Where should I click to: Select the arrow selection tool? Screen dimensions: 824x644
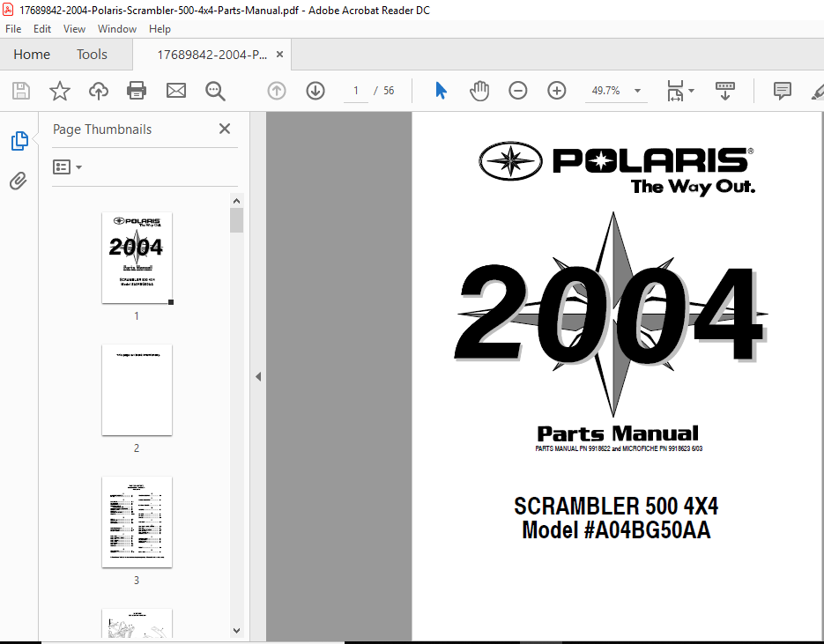tap(441, 91)
